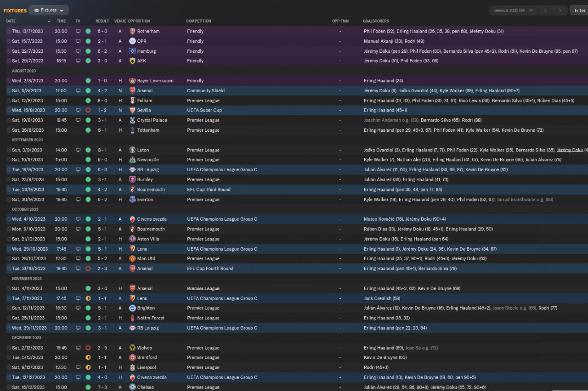Click the TV icon on the Man Utd row
This screenshot has width=588, height=391.
(x=78, y=258)
